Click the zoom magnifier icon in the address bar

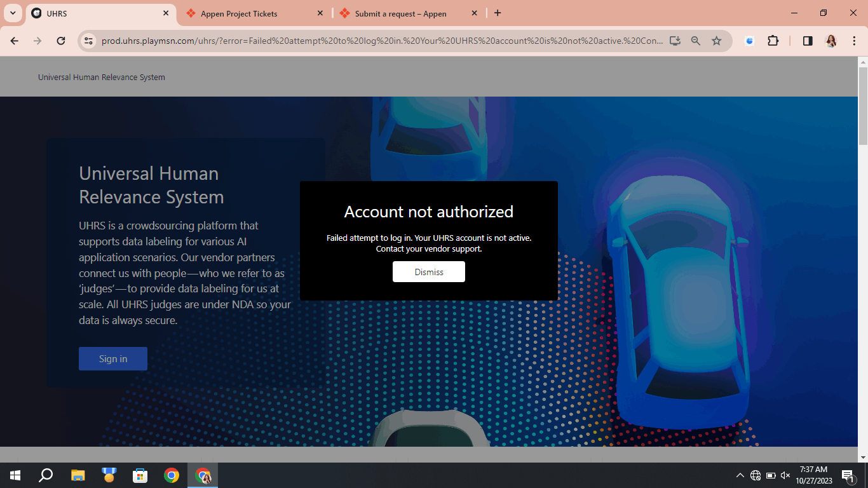point(695,40)
